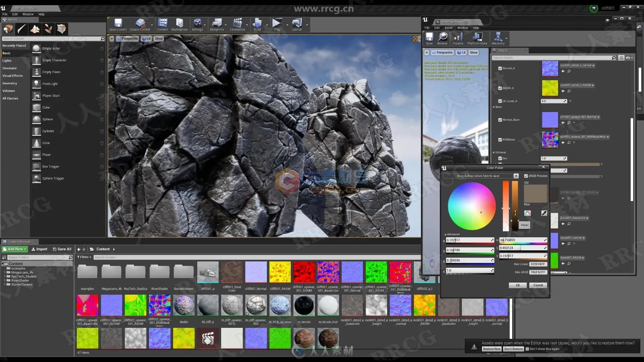644x362 pixels.
Task: Open Hierarchy in material editor toolbar
Action: coord(498,39)
